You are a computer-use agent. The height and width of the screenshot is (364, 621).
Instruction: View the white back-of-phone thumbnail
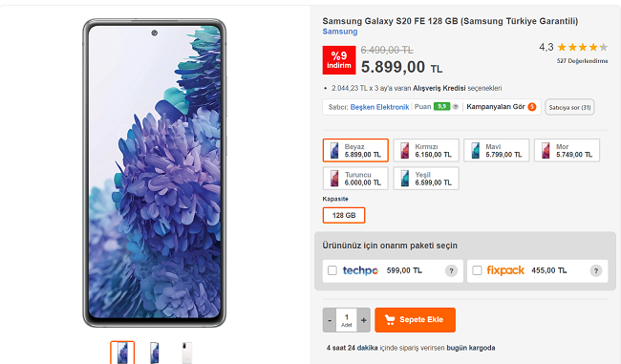point(186,353)
